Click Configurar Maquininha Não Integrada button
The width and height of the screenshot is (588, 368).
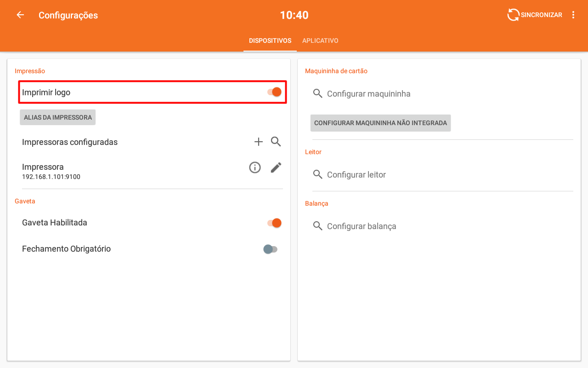[x=380, y=123]
